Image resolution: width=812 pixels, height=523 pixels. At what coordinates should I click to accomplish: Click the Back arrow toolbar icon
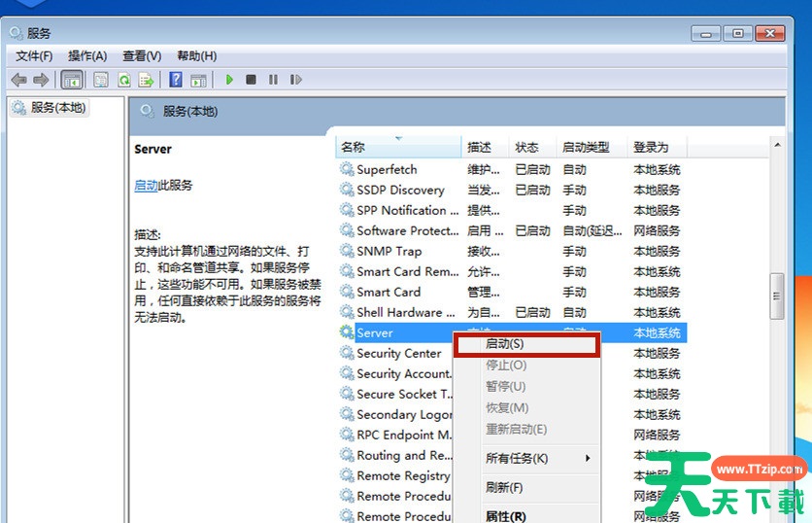click(x=18, y=80)
